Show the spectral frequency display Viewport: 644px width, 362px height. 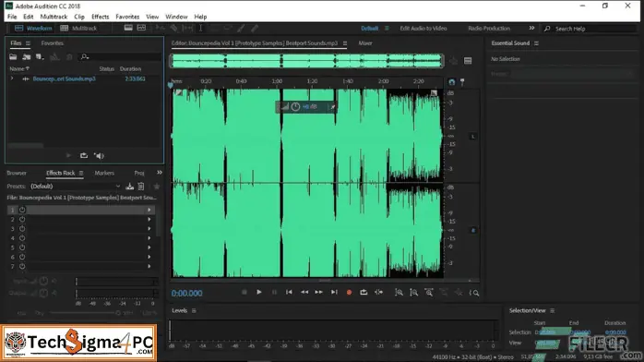128,28
